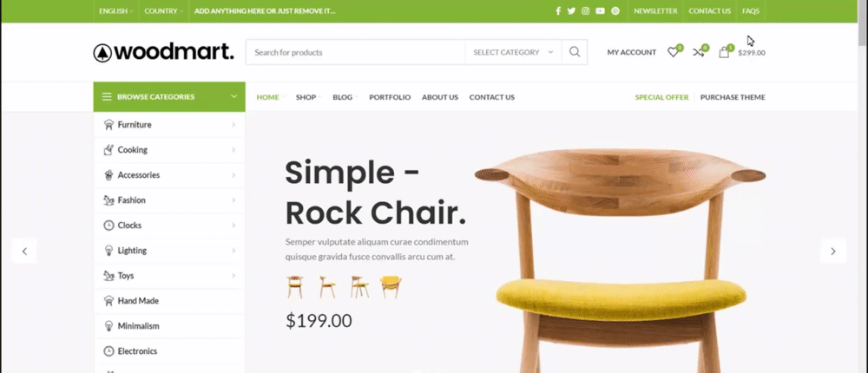The height and width of the screenshot is (373, 868).
Task: Collapse the Browse Categories menu
Action: [169, 97]
